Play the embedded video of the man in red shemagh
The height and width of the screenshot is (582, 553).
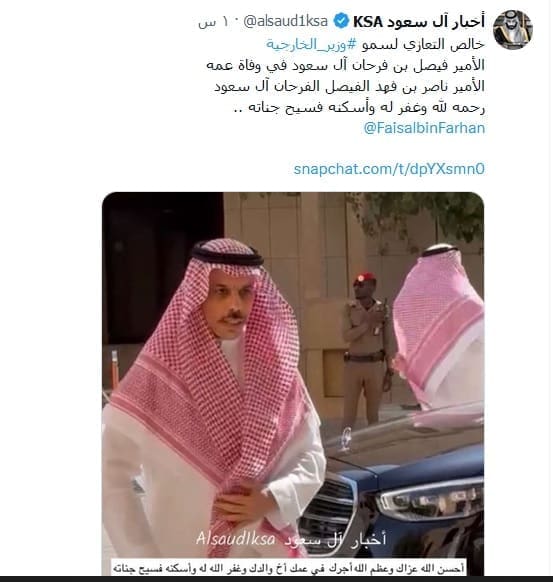click(x=293, y=383)
